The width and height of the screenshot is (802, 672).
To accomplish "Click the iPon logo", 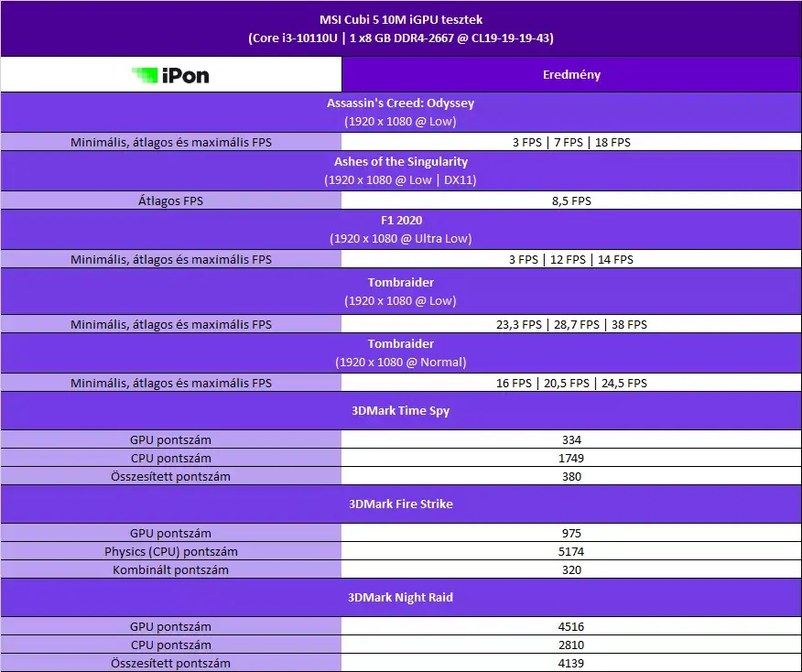I will point(171,75).
